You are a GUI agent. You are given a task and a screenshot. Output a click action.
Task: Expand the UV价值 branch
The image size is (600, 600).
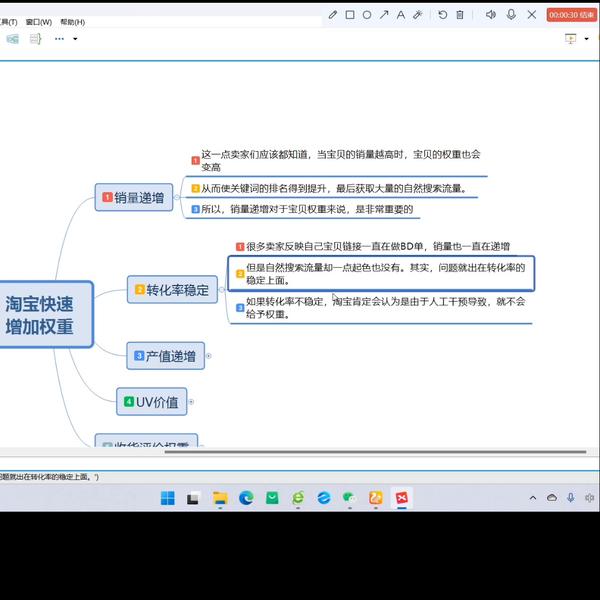tap(191, 402)
